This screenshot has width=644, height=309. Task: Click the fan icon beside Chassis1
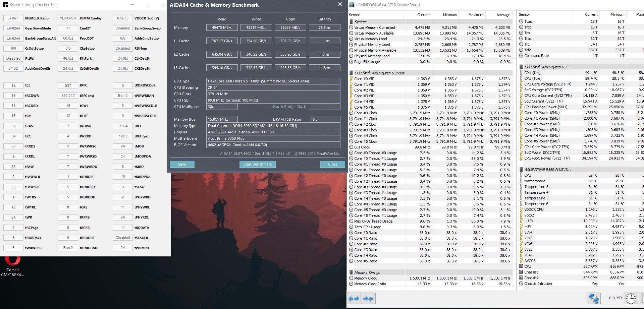coord(521,272)
